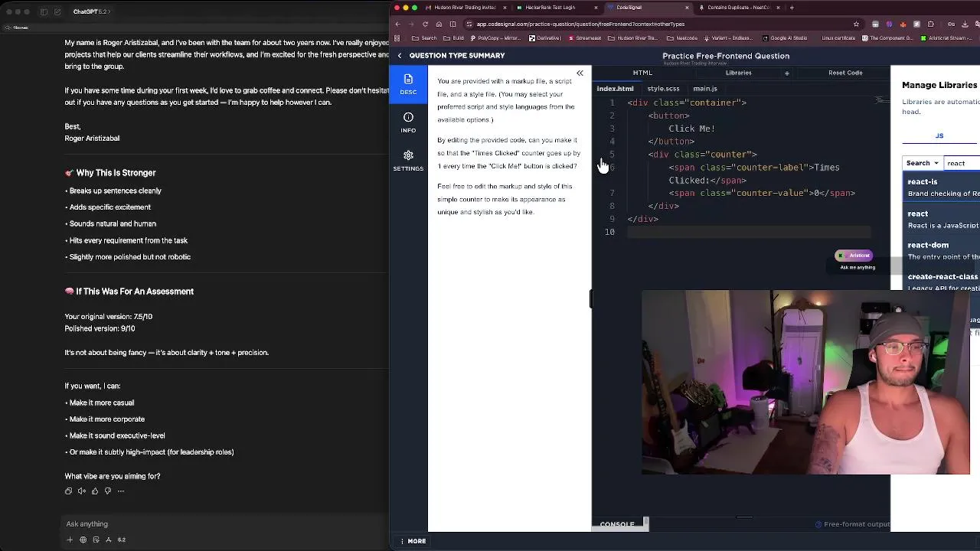This screenshot has height=551, width=980.
Task: Click the Free-format output label
Action: click(x=852, y=524)
